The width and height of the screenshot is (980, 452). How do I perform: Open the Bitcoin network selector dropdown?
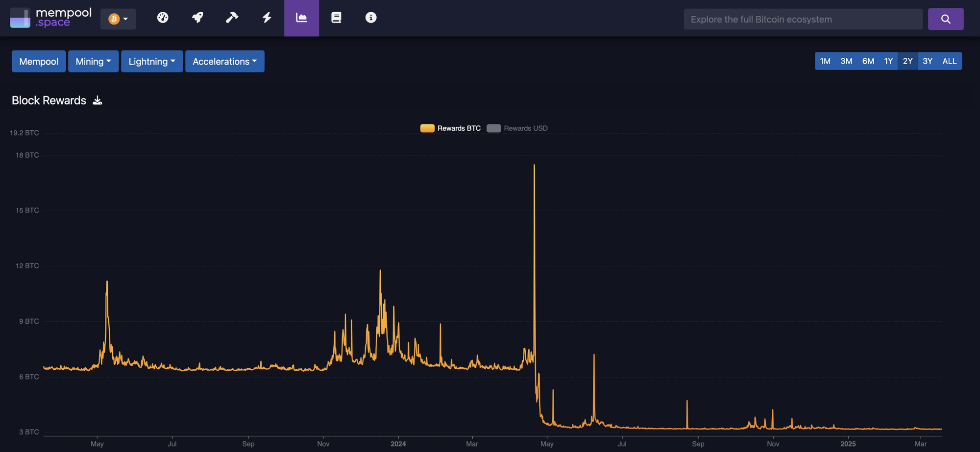[118, 19]
